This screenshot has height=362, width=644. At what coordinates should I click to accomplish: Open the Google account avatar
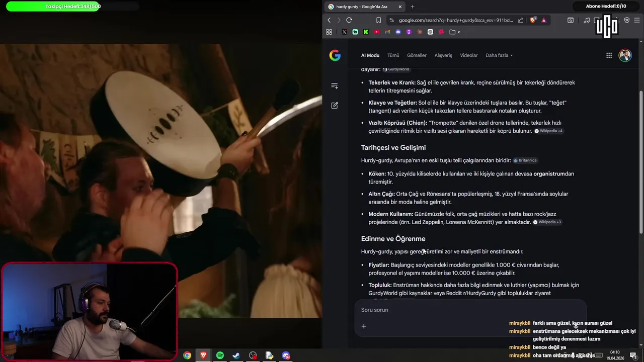point(625,55)
